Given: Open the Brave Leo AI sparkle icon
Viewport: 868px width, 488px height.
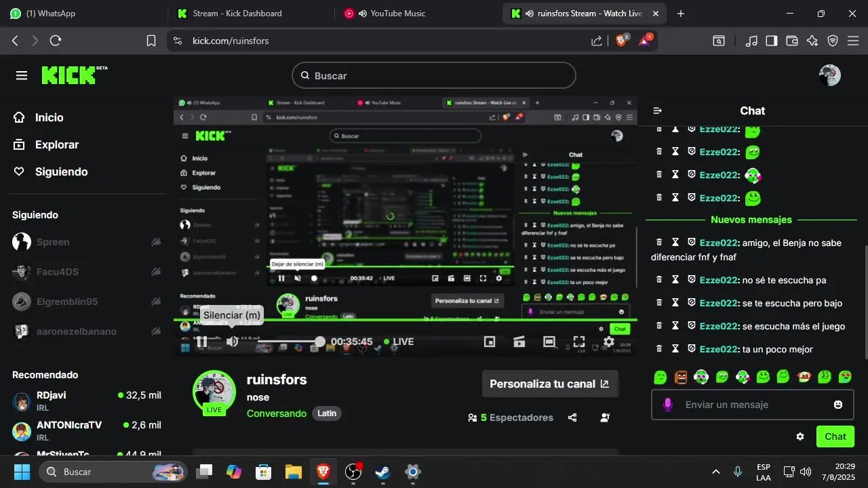Looking at the screenshot, I should point(812,41).
